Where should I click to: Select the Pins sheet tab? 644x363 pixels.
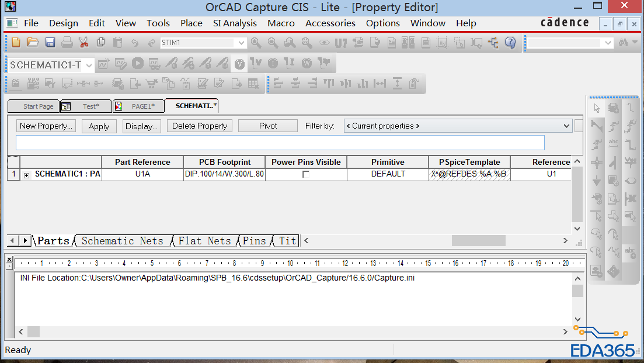tap(254, 240)
